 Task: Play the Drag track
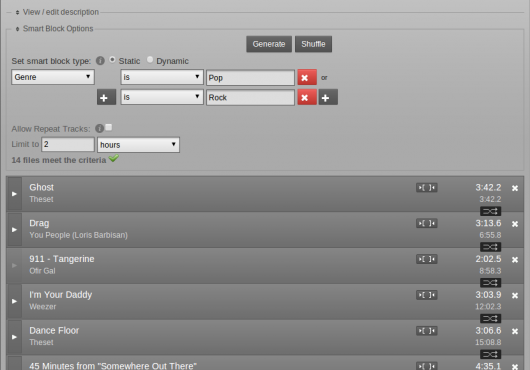(x=14, y=229)
